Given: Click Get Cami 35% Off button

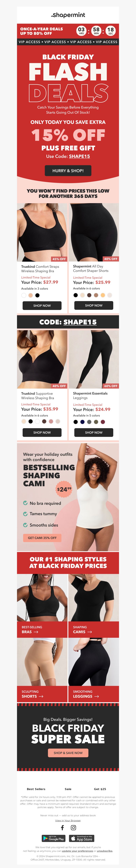Looking at the screenshot, I should pos(42,538).
